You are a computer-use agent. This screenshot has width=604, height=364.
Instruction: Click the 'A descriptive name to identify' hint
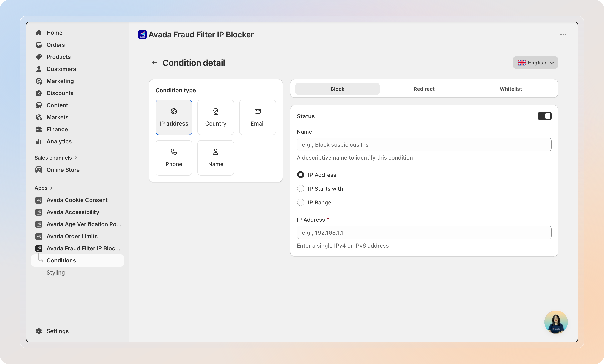[355, 158]
